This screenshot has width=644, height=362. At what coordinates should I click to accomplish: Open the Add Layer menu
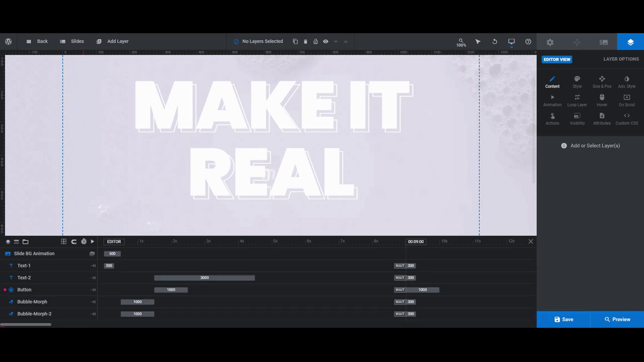pyautogui.click(x=113, y=41)
